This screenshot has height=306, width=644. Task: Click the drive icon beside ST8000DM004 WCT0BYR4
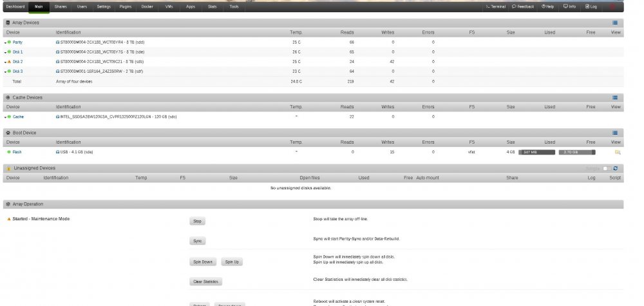(57, 43)
